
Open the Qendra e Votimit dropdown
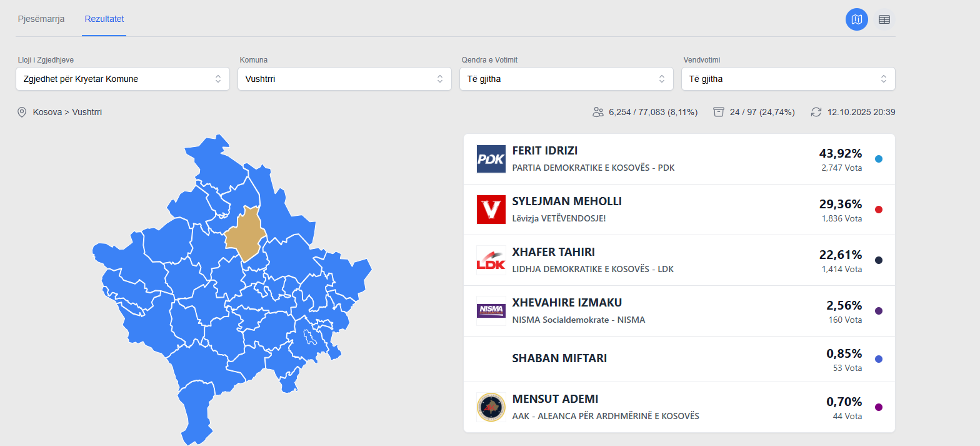(x=566, y=79)
